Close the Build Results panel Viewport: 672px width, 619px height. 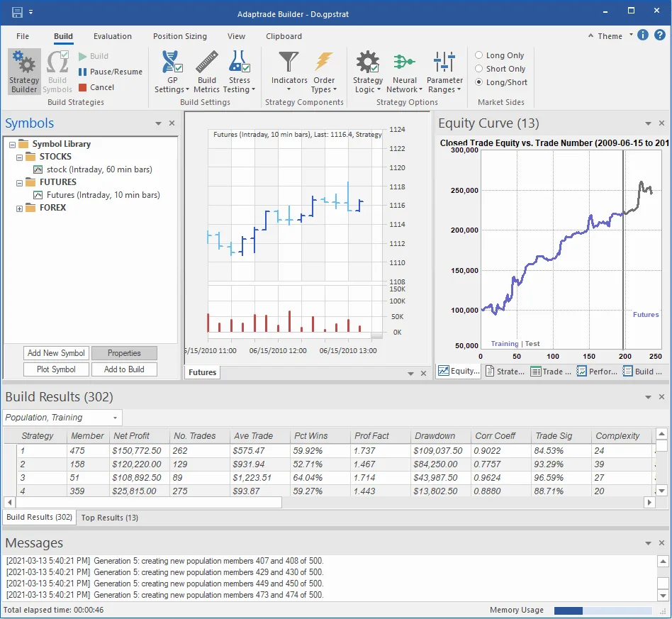click(661, 397)
